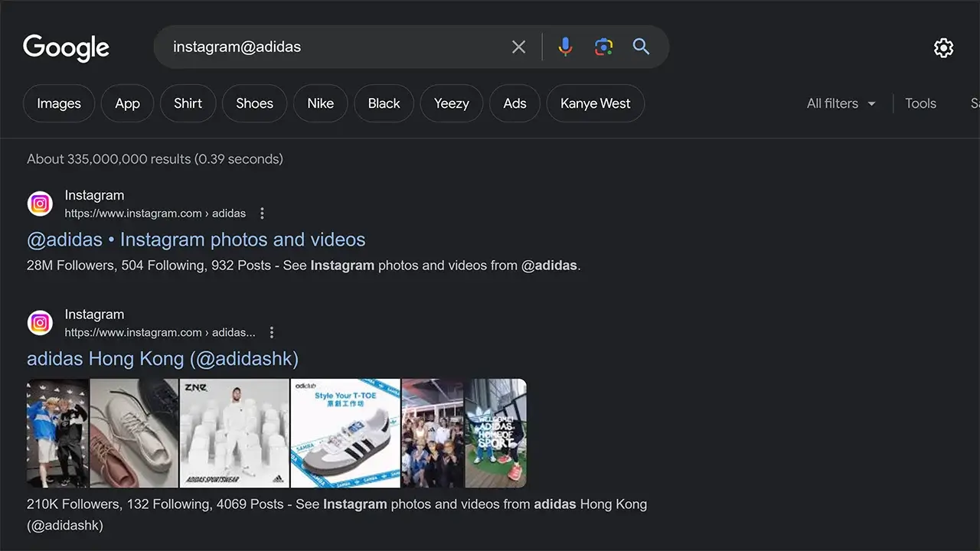Select the Ads filter chip
The width and height of the screenshot is (980, 551).
point(514,103)
